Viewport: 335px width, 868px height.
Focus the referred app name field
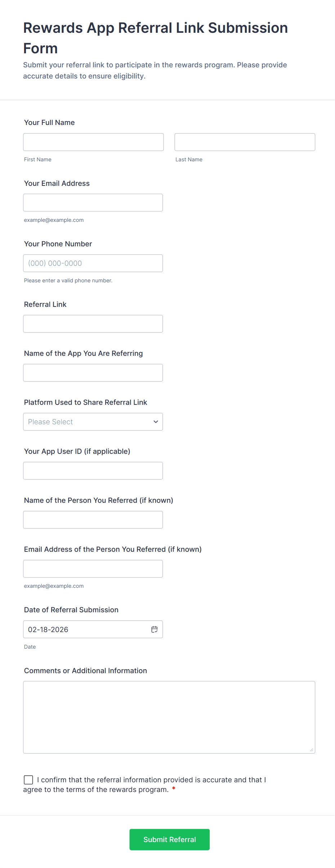[93, 373]
